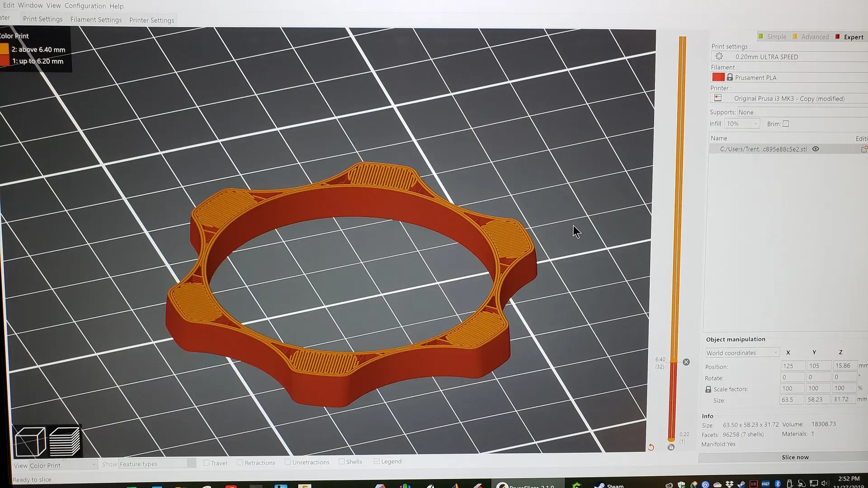Click the safely remove hardware tray icon

789,483
